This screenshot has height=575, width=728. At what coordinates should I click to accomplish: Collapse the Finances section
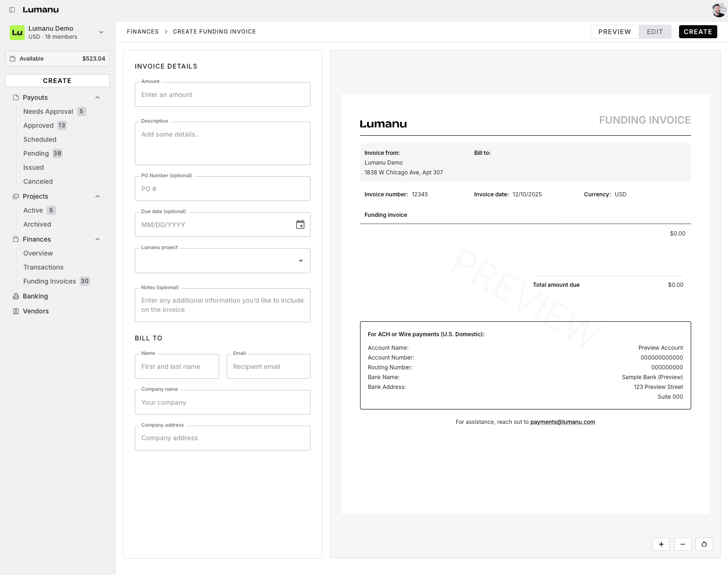pyautogui.click(x=97, y=239)
